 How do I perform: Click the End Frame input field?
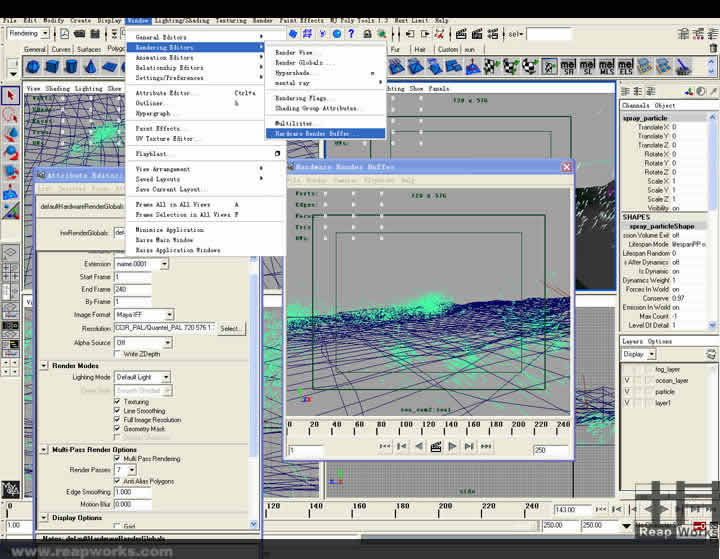tap(133, 289)
